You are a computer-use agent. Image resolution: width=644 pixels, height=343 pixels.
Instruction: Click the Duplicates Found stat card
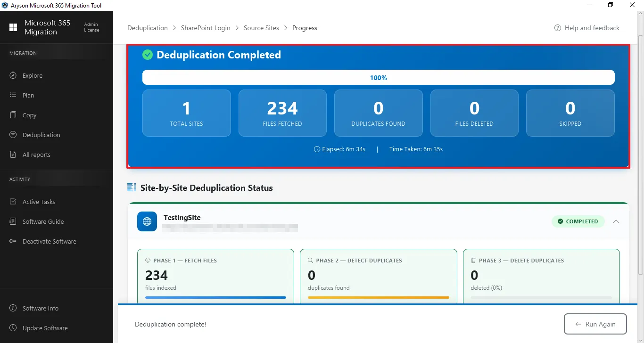(x=379, y=113)
